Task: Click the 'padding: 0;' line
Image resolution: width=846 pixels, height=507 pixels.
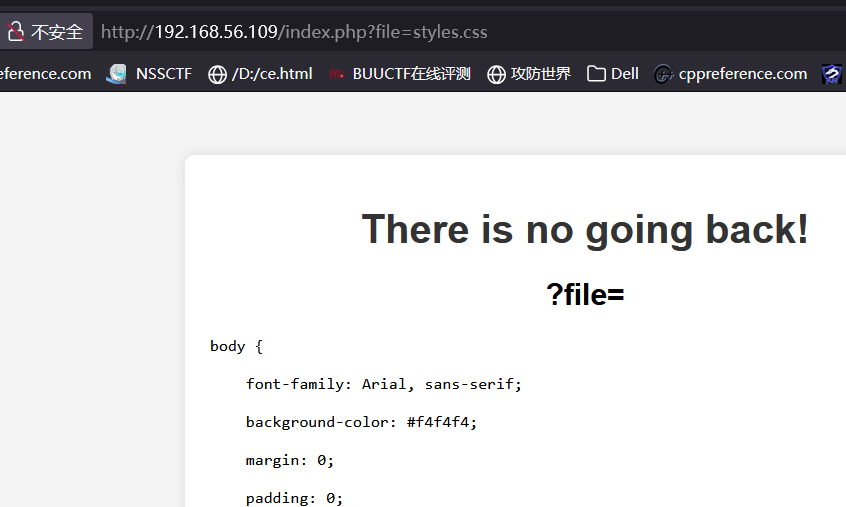Action: 294,498
